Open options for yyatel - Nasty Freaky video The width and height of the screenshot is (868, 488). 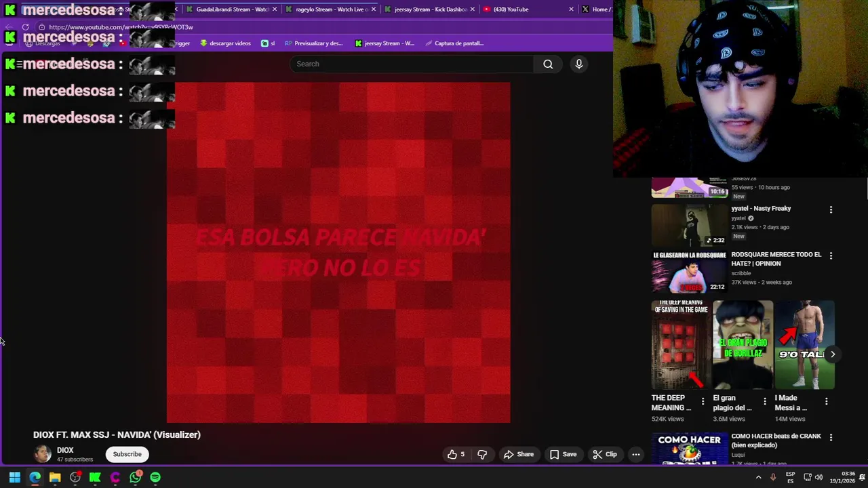click(x=831, y=209)
